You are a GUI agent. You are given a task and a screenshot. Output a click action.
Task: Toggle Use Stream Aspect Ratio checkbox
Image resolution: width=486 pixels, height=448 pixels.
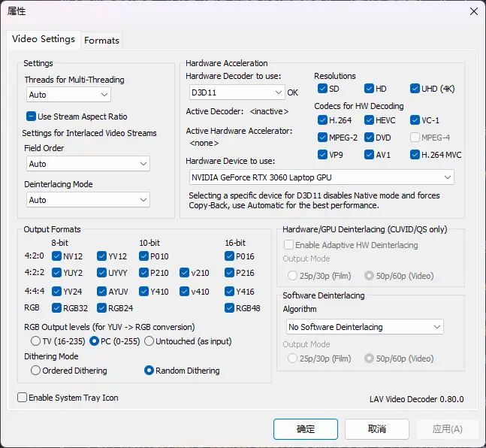point(32,117)
